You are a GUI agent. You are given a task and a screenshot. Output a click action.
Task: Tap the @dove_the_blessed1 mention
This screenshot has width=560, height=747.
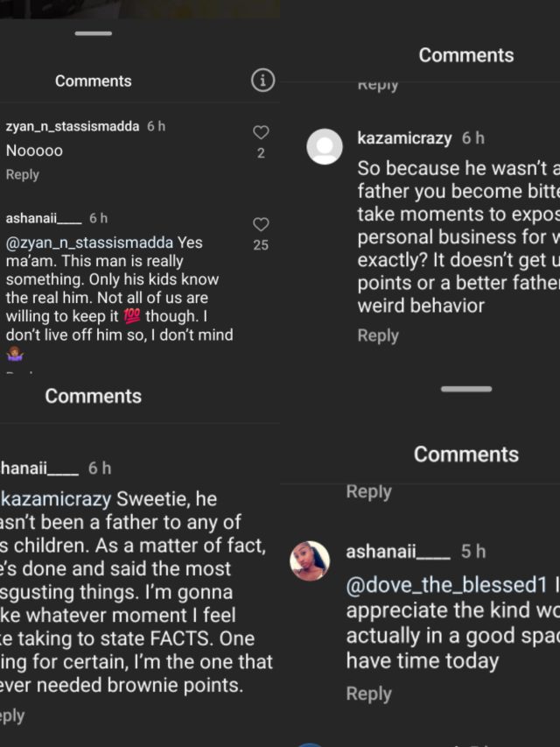coord(446,584)
